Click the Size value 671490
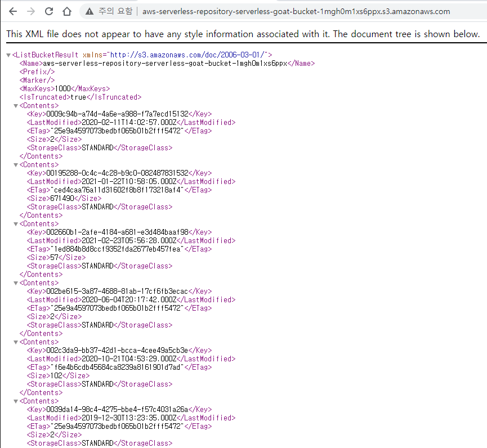Viewport: 487px width, 448px height. pos(62,198)
